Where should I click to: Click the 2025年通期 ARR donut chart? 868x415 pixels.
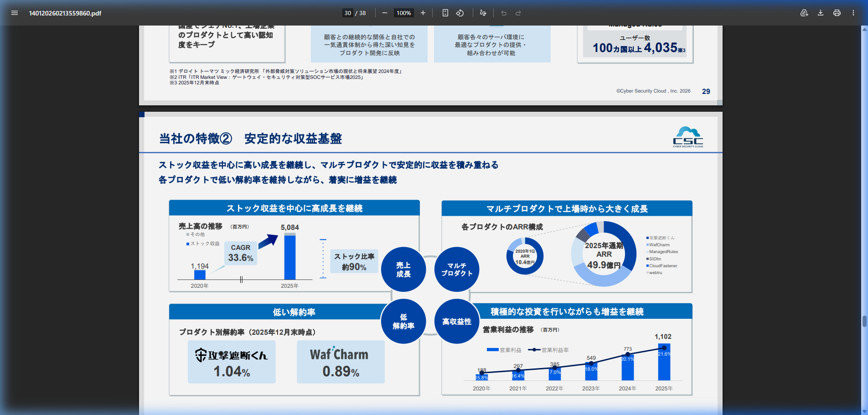(x=603, y=254)
